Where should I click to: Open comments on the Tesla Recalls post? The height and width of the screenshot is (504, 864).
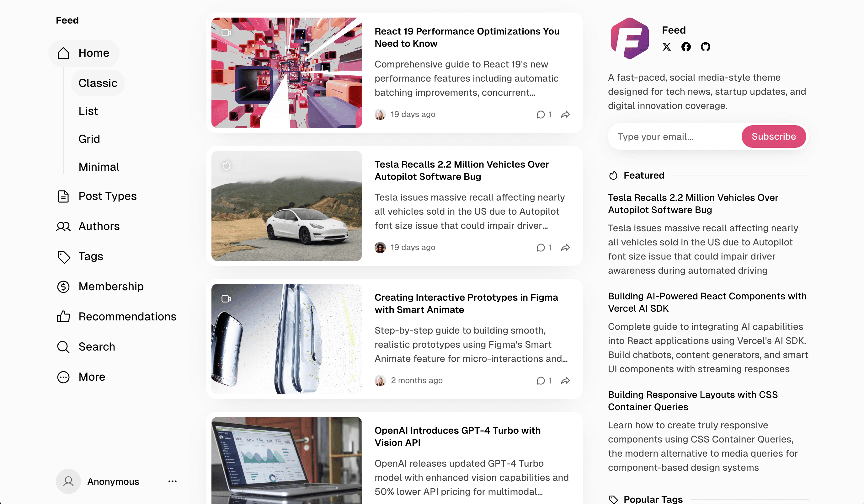[x=544, y=248]
